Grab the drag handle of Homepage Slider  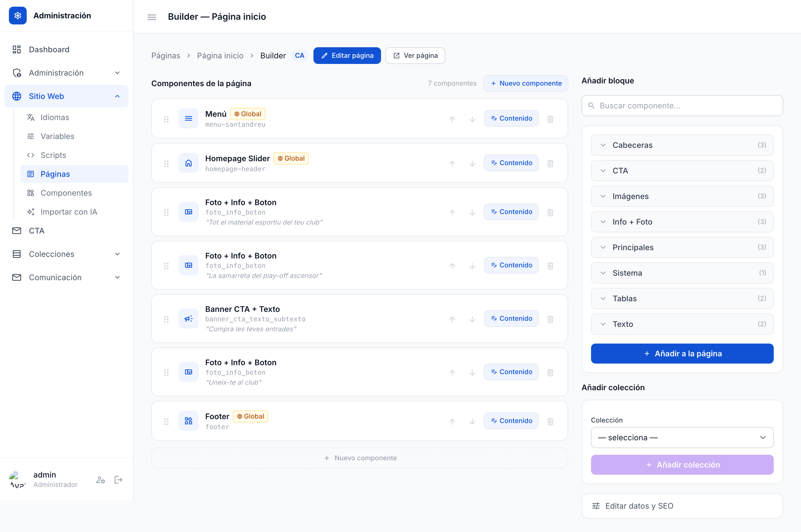point(166,163)
